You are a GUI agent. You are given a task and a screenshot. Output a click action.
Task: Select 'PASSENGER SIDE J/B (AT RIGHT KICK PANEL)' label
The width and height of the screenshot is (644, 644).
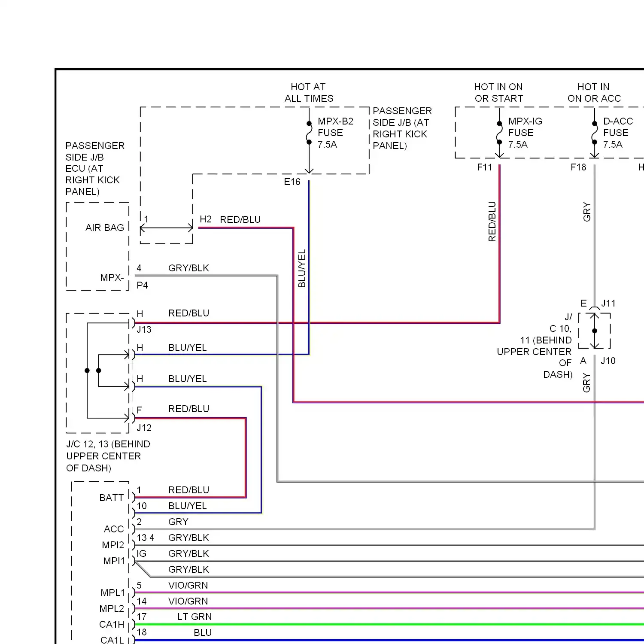[x=402, y=128]
